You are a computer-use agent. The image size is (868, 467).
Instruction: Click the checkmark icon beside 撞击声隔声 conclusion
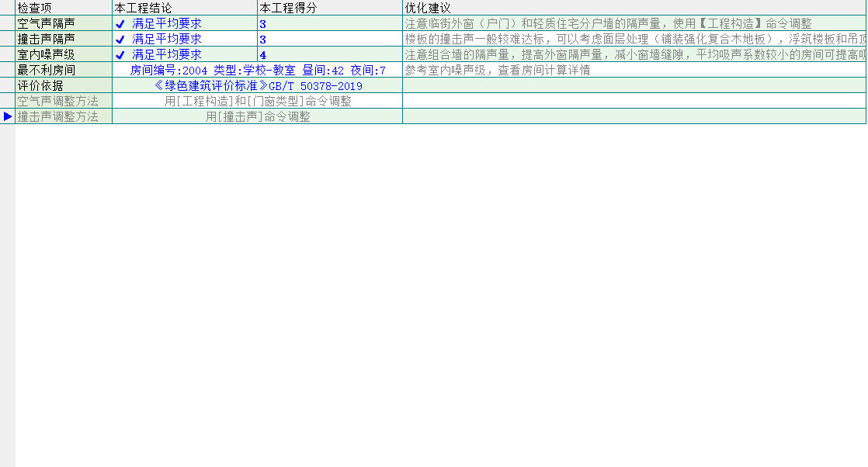point(120,39)
